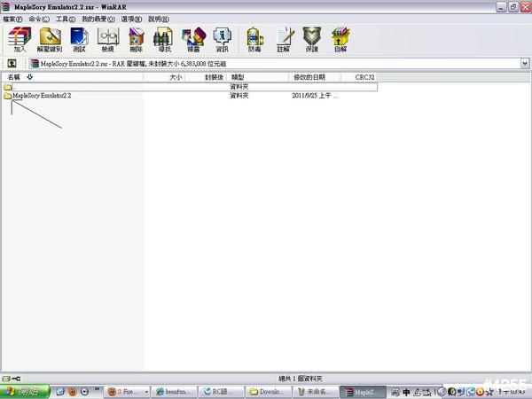
Task: Switch to the RC語 taskbar window
Action: point(221,392)
